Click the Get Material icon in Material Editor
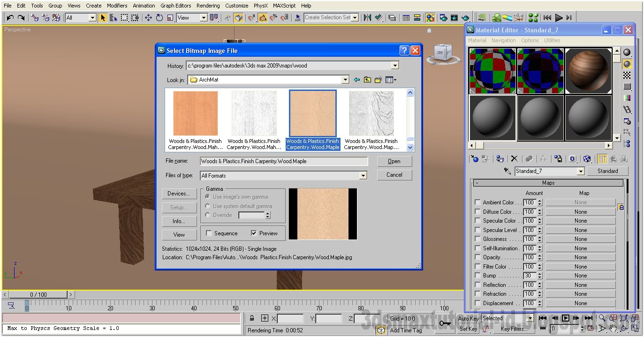Viewport: 644px width, 337px height. click(476, 159)
